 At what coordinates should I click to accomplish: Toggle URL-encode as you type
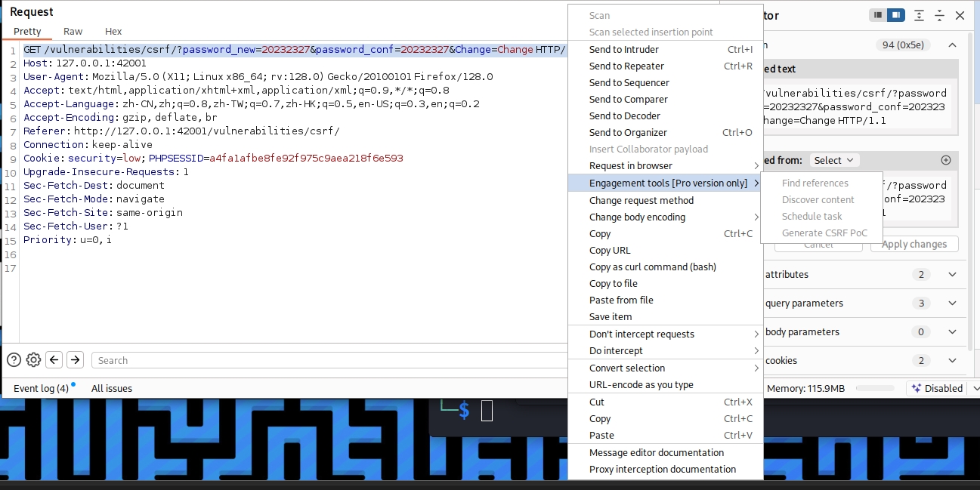[x=665, y=385]
